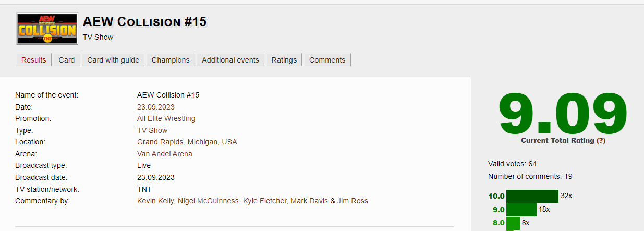Open the Additional events tab
Screen dimensions: 644x231
coord(230,60)
